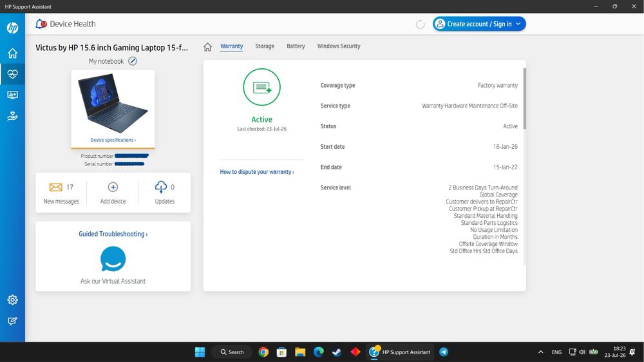Open Steam from the taskbar
Viewport: 644px width, 362px height.
337,352
